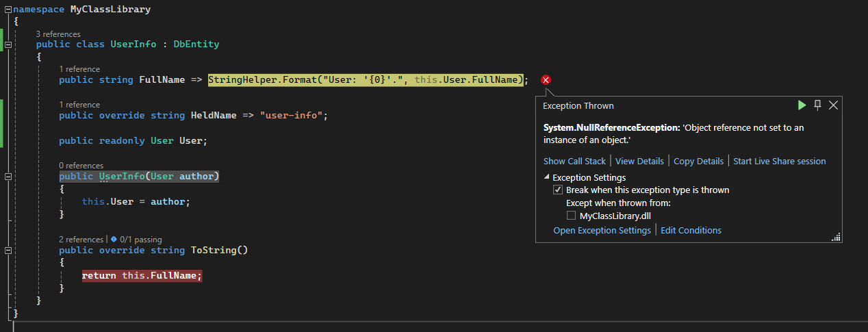Click Copy Details in exception popup
The image size is (868, 332).
[698, 162]
